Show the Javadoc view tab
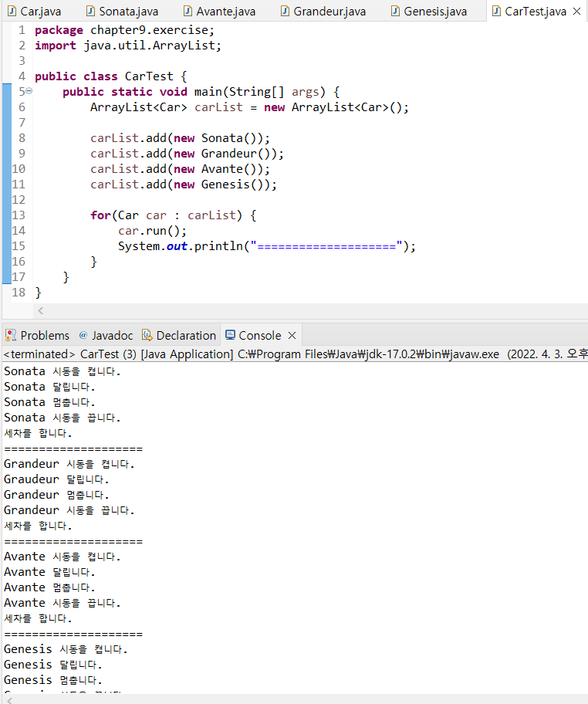This screenshot has width=588, height=704. pos(112,335)
